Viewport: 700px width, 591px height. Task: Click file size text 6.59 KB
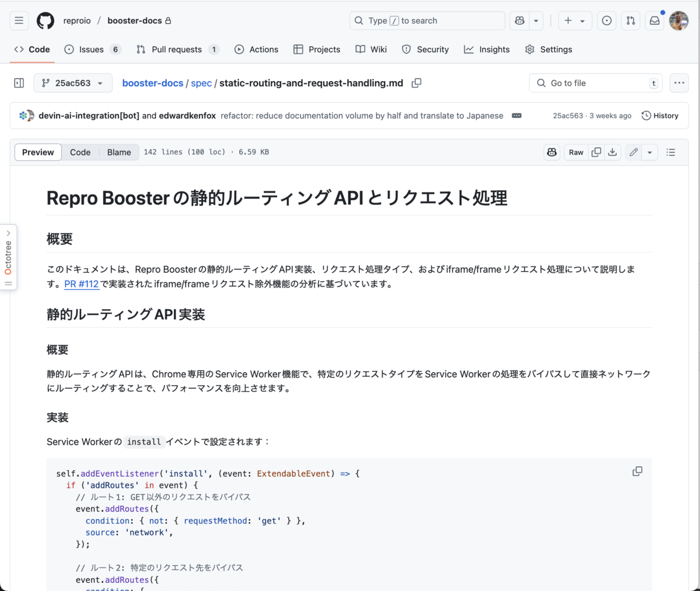(254, 152)
